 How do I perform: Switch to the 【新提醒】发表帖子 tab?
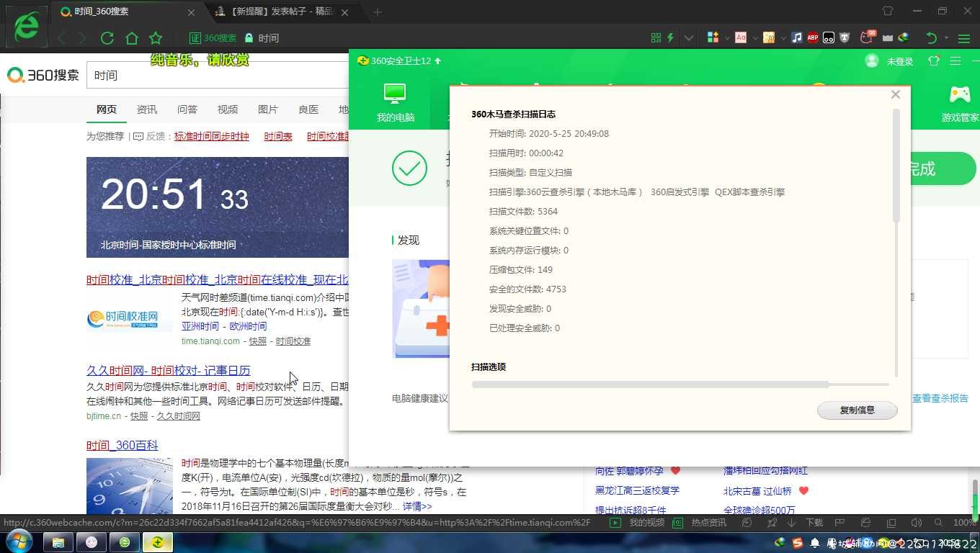click(281, 12)
